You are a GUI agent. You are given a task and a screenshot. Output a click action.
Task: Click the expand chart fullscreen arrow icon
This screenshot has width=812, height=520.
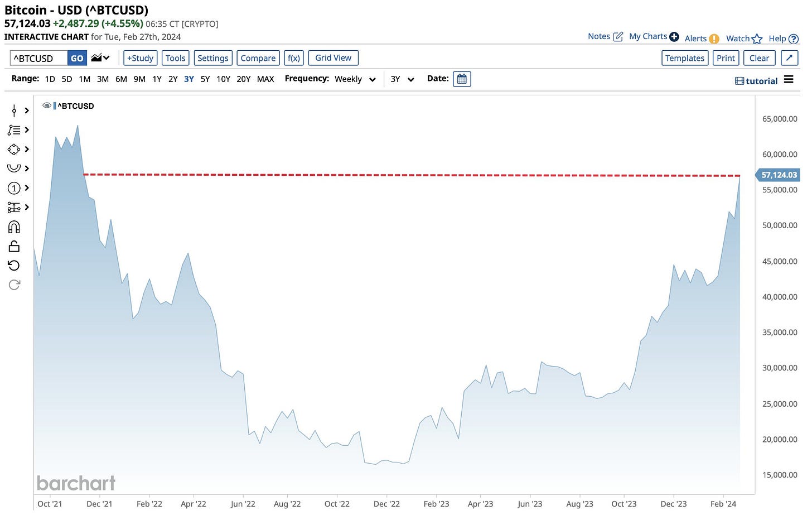coord(789,58)
